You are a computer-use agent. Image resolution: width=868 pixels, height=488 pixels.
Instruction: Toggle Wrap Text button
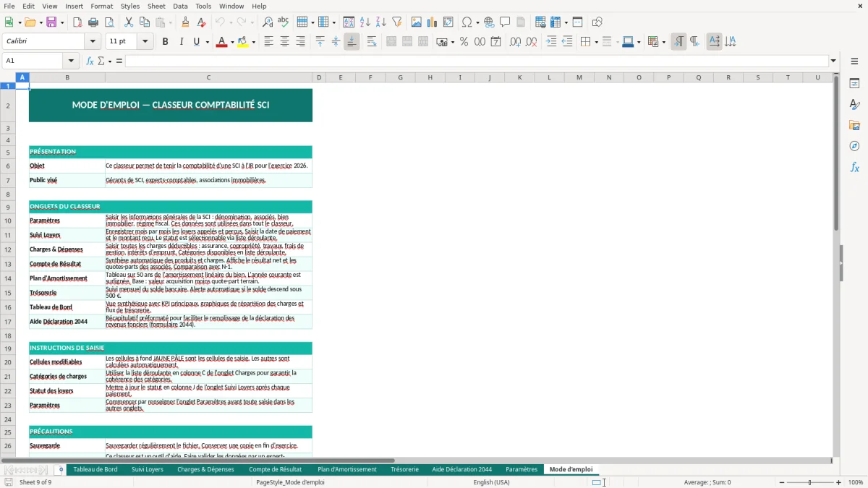372,42
